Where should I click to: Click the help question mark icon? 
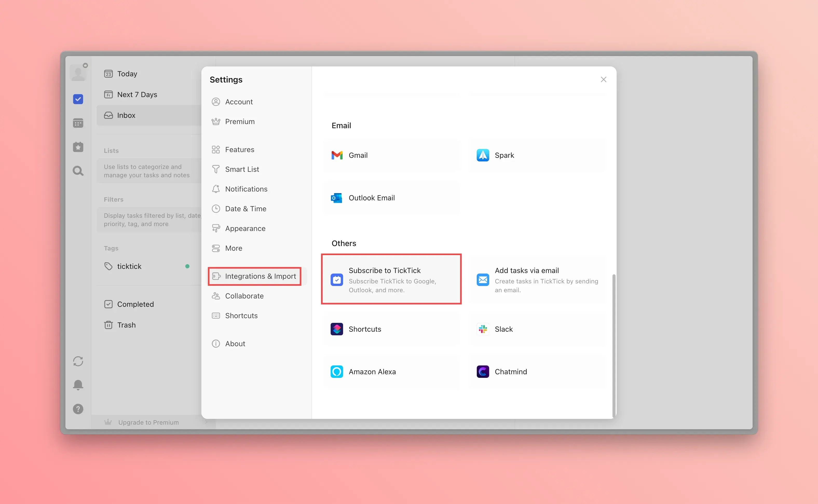click(x=78, y=409)
